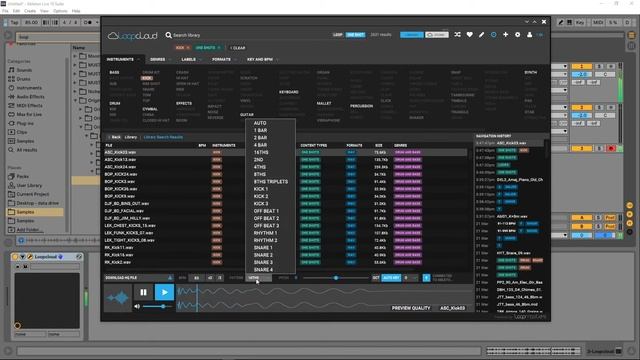The image size is (640, 360).
Task: Expand the Key and BPM filter dropdown
Action: pyautogui.click(x=263, y=60)
